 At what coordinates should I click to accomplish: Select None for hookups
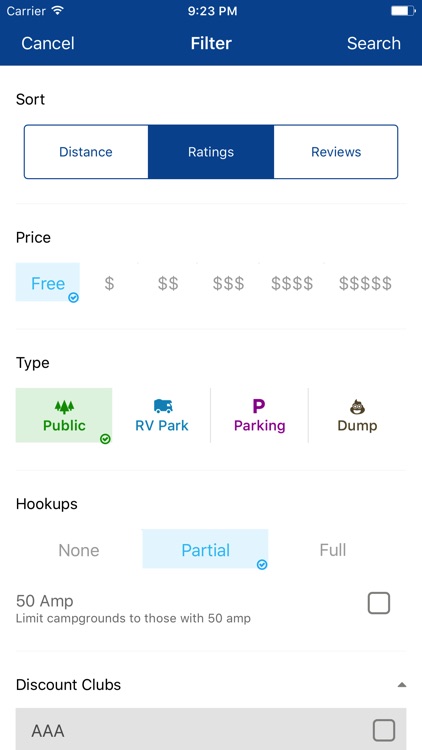(x=79, y=550)
